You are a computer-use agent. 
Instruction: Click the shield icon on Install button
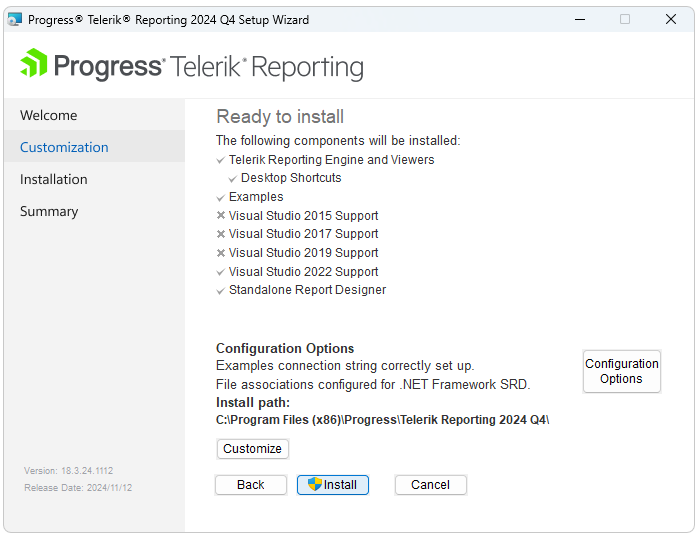(315, 484)
